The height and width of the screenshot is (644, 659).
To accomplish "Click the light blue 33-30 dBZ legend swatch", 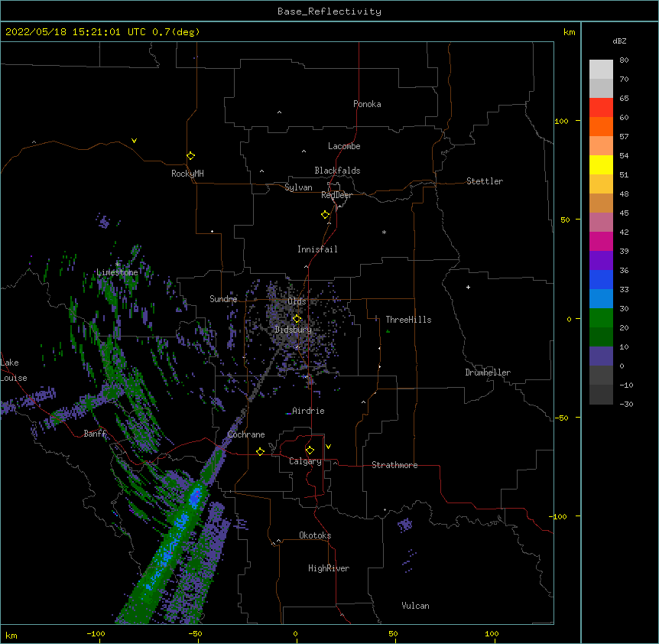I will click(x=601, y=299).
